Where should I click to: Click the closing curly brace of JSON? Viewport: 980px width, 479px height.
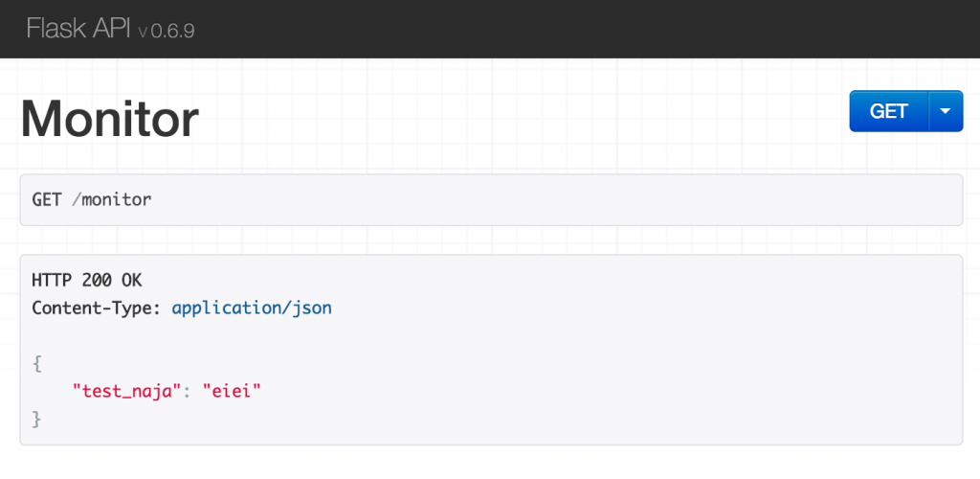37,419
